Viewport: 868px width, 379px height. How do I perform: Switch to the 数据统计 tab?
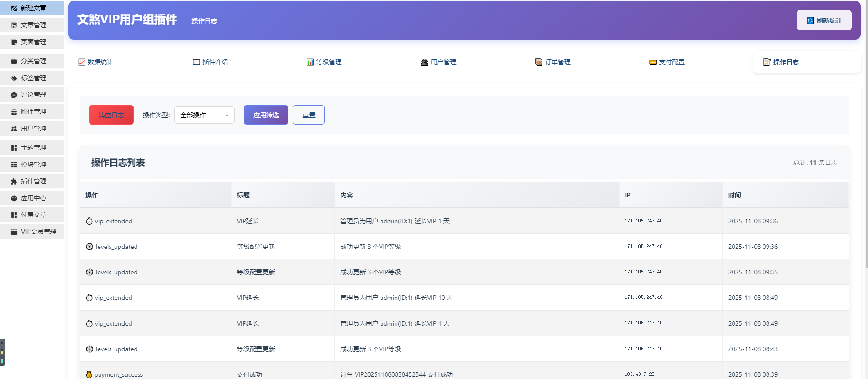(x=96, y=62)
